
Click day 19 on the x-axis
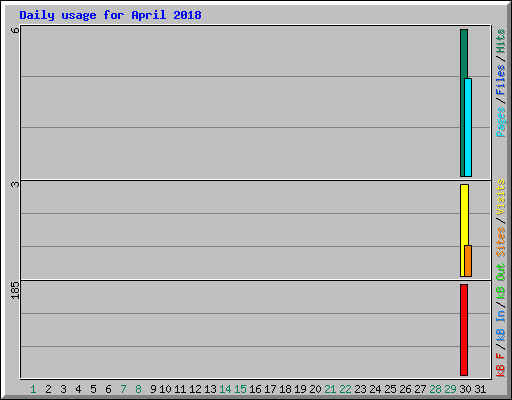pyautogui.click(x=300, y=389)
